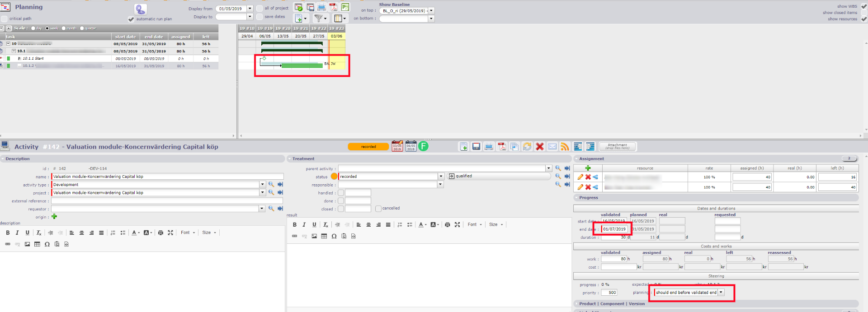Collapse task 10.1 in the task tree
This screenshot has height=312, width=868.
tap(14, 51)
